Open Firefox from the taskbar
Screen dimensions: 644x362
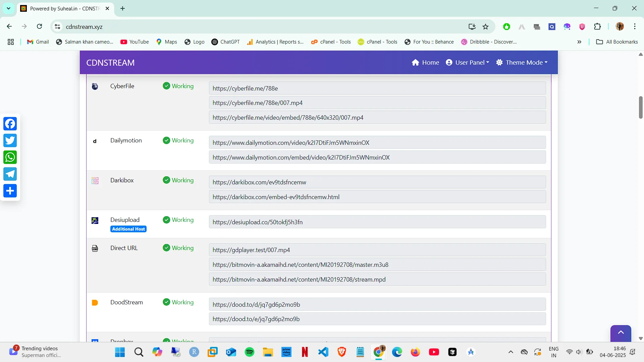pos(415,352)
